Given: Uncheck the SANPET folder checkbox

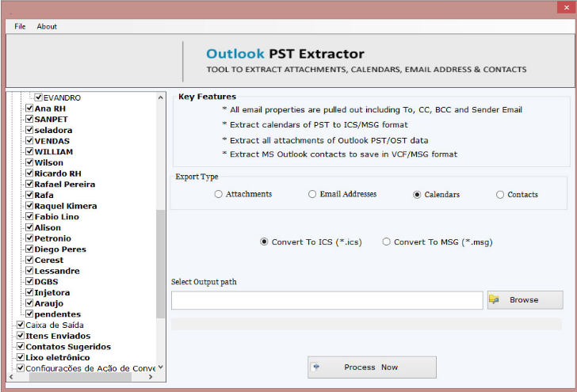Looking at the screenshot, I should 29,119.
